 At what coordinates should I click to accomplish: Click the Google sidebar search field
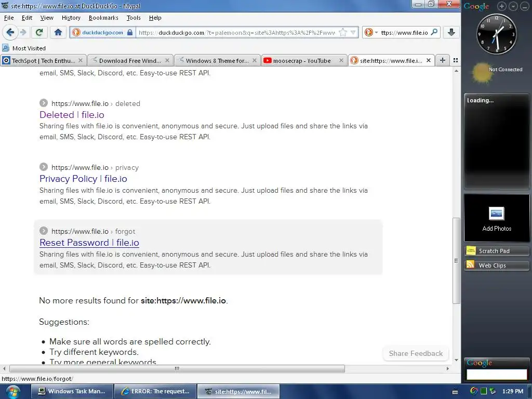pos(497,374)
